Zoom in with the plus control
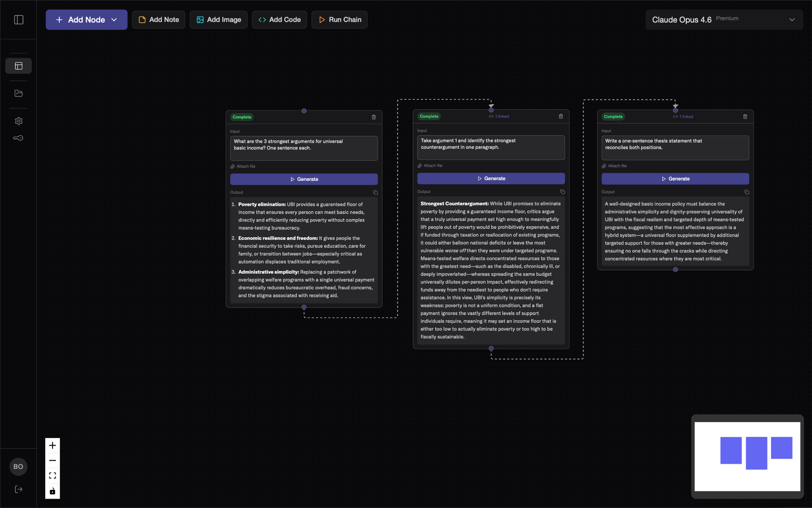This screenshot has height=508, width=812. tap(52, 445)
